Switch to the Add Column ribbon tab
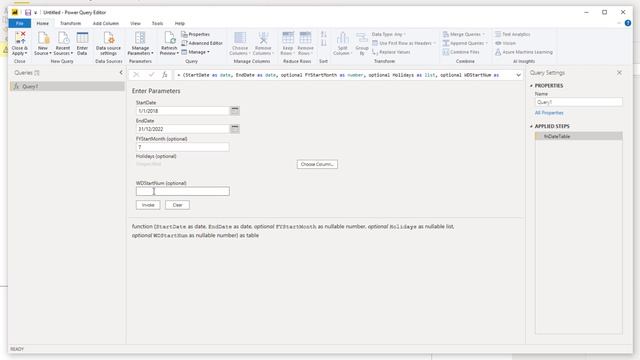 (105, 23)
